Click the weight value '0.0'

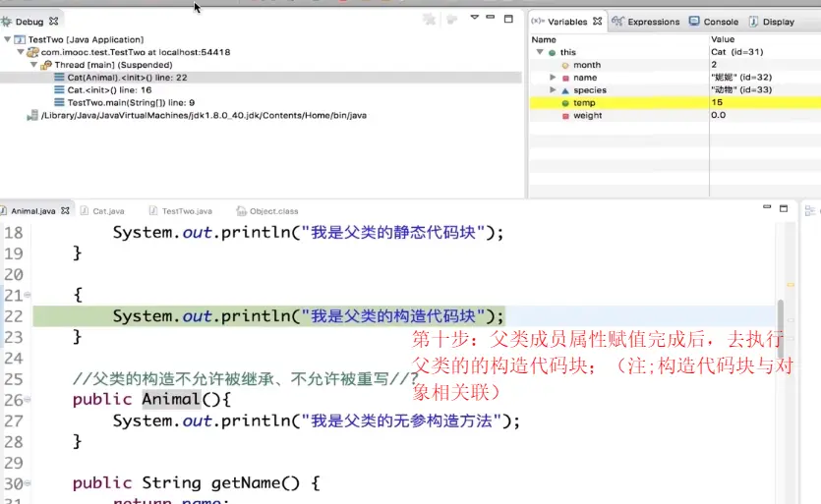pos(718,115)
